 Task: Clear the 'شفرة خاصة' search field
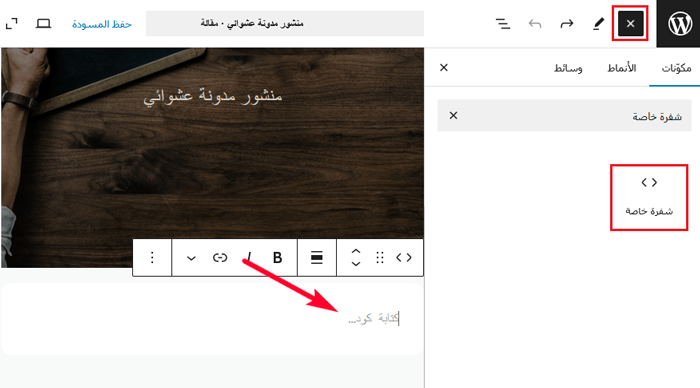tap(453, 116)
